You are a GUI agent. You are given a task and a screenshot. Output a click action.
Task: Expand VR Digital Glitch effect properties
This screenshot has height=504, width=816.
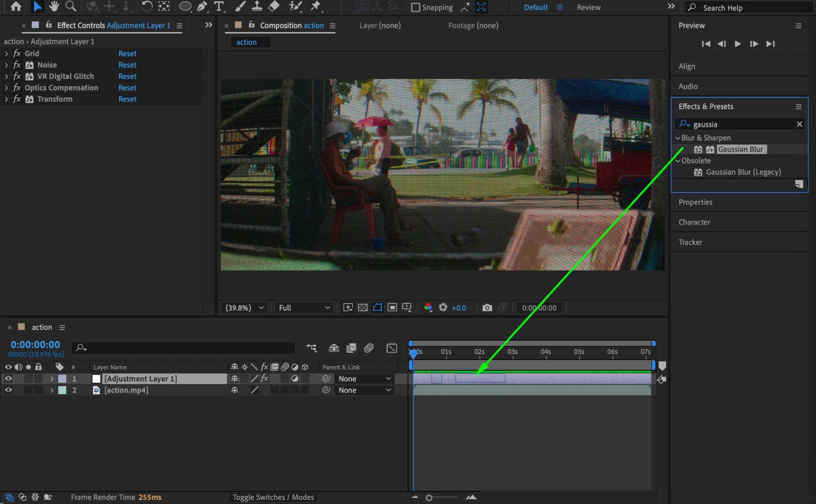point(6,76)
